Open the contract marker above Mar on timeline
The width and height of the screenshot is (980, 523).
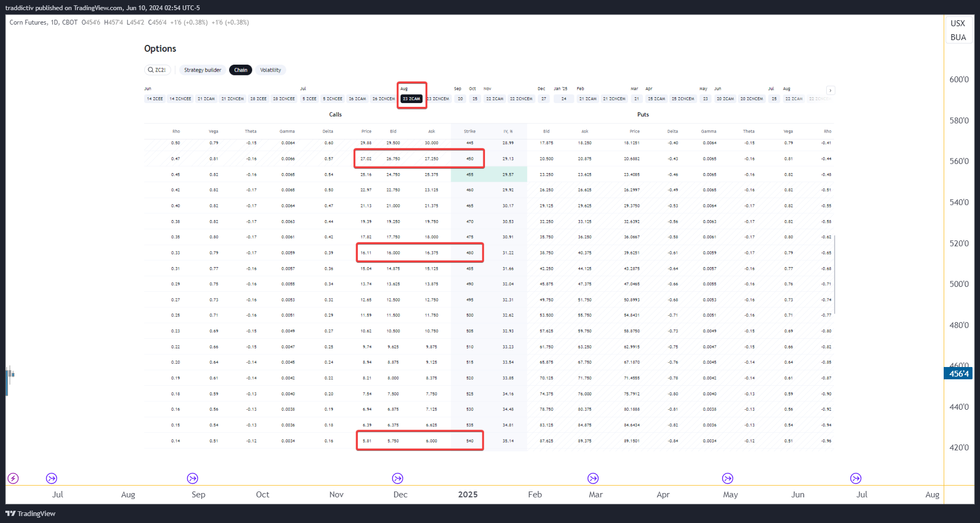click(x=593, y=478)
